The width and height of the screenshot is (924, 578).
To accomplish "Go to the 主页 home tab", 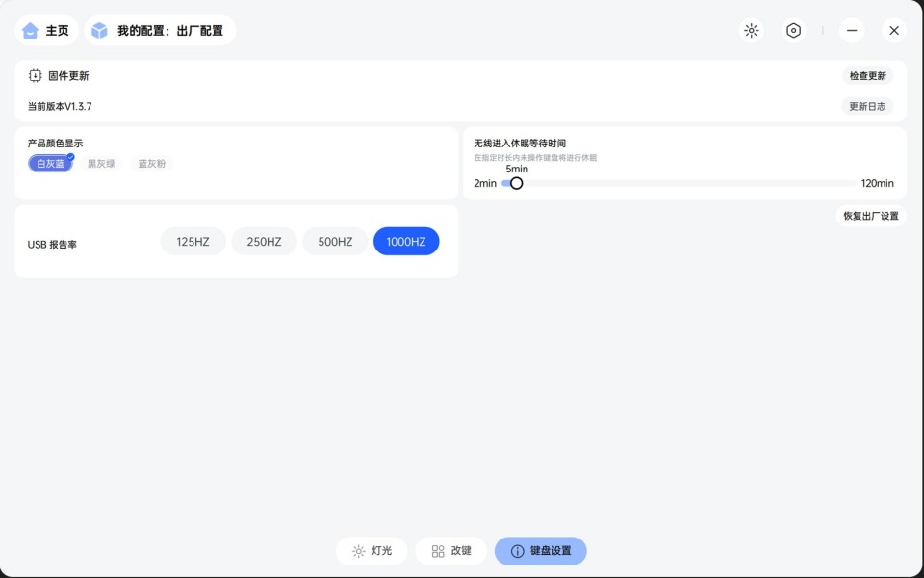I will 46,31.
